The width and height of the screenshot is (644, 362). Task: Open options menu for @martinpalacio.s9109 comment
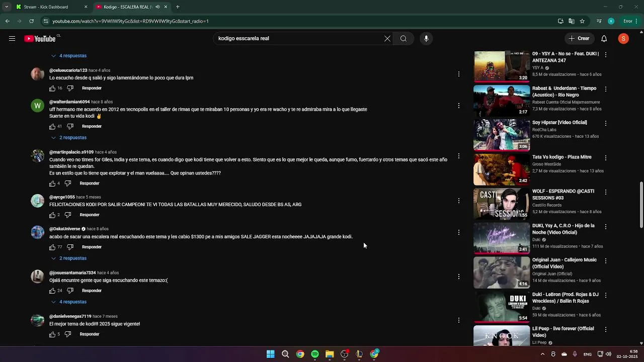458,156
